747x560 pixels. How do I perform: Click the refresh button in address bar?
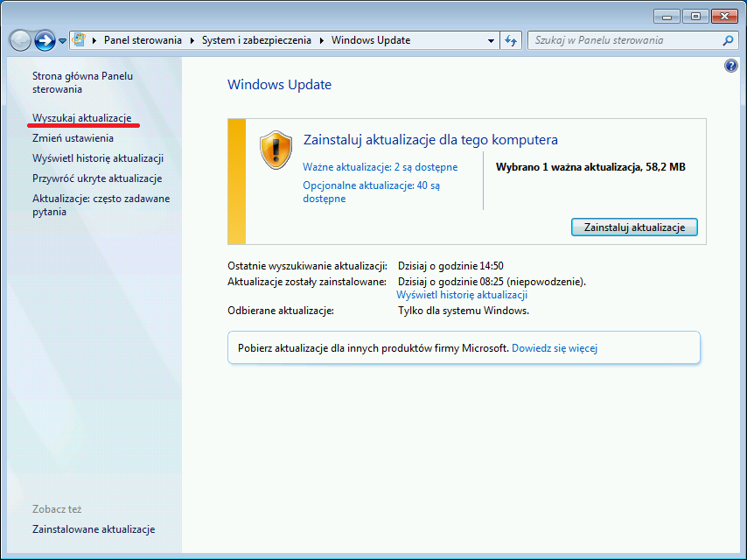(x=511, y=41)
